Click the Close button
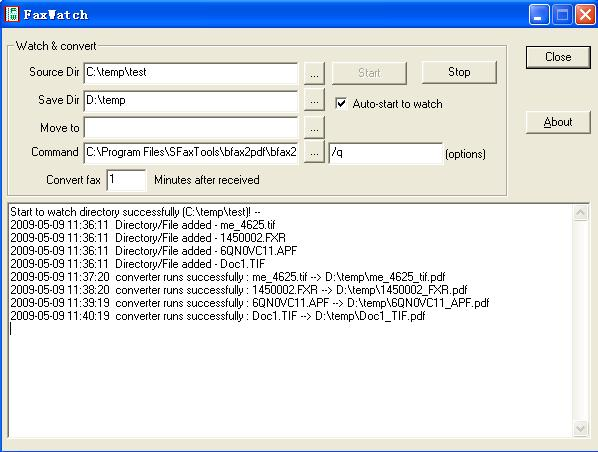The width and height of the screenshot is (598, 452). point(558,57)
